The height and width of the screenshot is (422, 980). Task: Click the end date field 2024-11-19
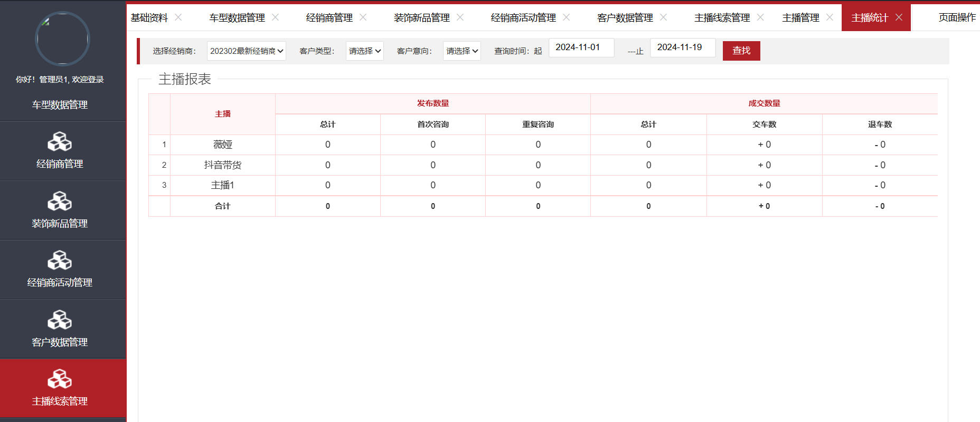tap(682, 47)
